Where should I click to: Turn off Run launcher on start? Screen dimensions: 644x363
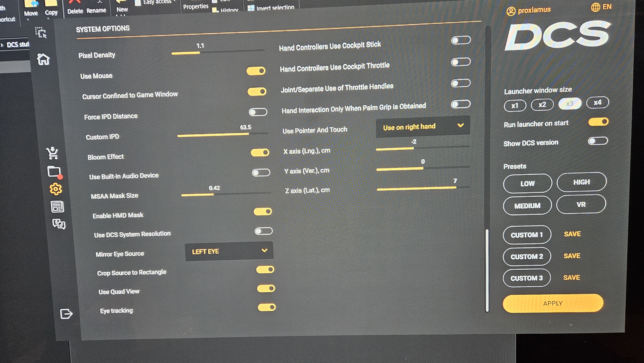(x=598, y=122)
